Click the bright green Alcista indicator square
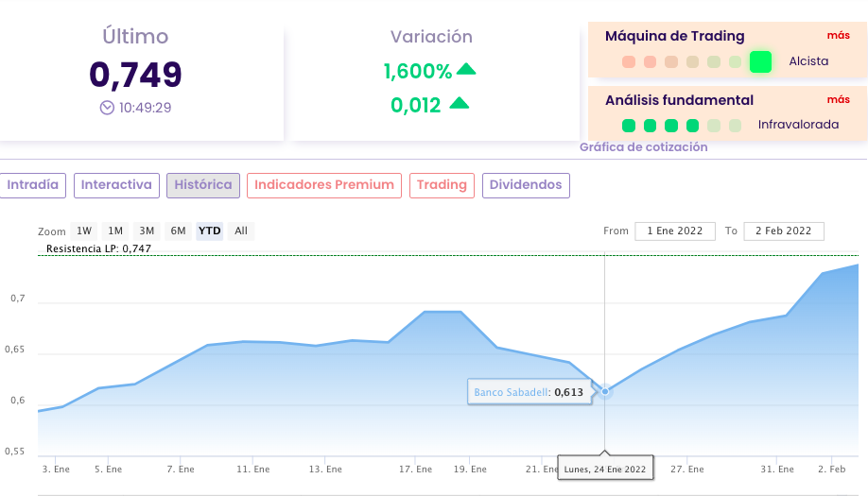 [760, 62]
